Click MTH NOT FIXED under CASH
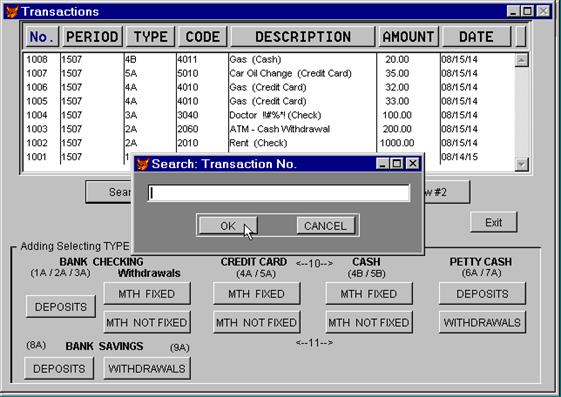561x397 pixels. point(369,322)
